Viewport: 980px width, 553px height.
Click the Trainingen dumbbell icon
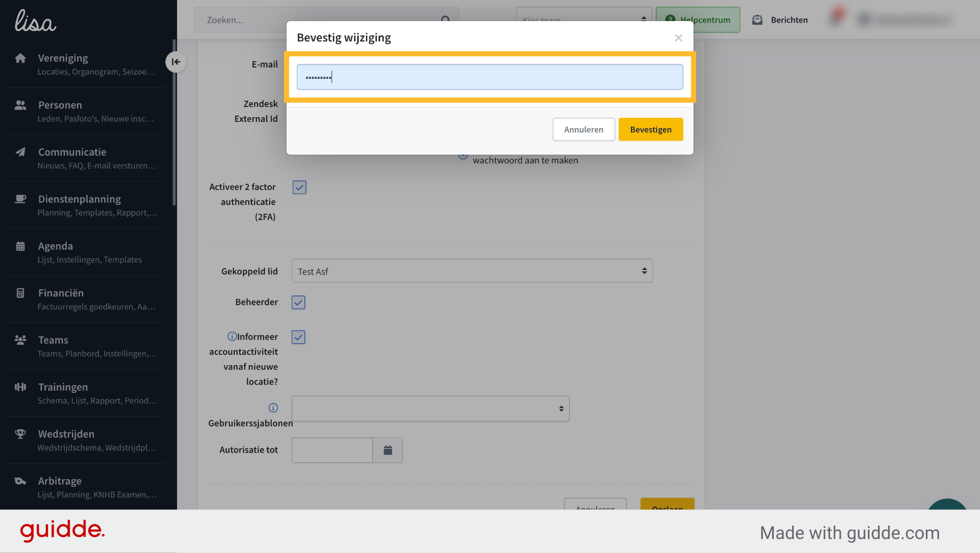click(20, 387)
